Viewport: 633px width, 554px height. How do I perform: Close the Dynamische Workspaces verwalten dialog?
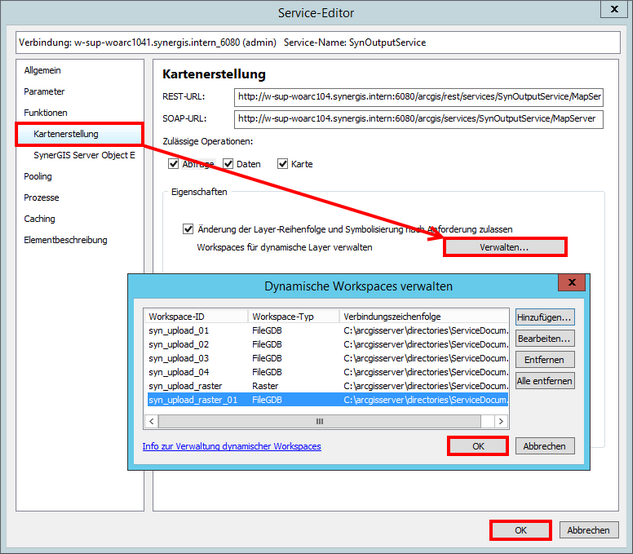point(572,282)
